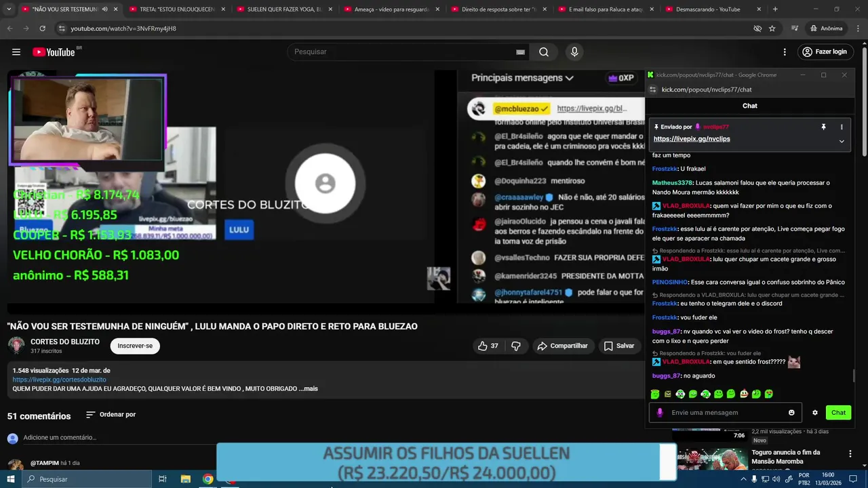868x488 pixels.
Task: Open the YouTube hamburger guide menu
Action: pyautogui.click(x=16, y=52)
